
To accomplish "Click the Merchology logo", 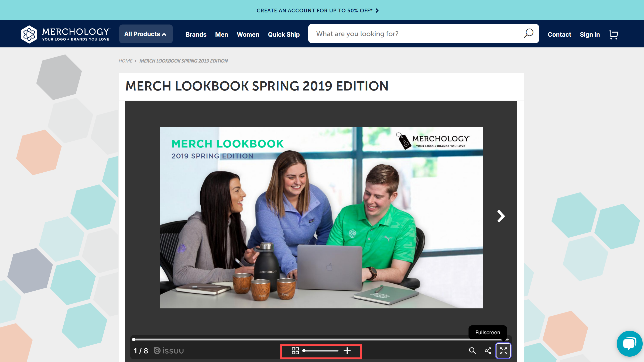I will point(65,34).
